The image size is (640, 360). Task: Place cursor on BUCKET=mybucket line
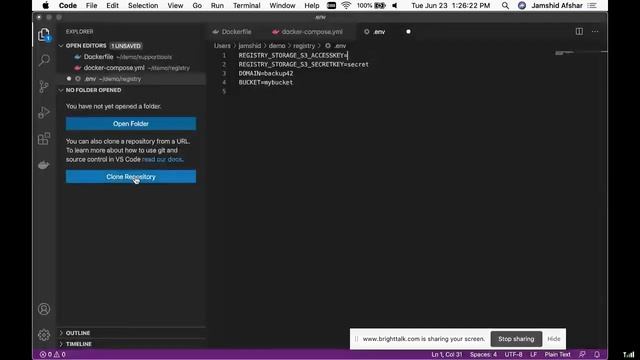coord(266,82)
